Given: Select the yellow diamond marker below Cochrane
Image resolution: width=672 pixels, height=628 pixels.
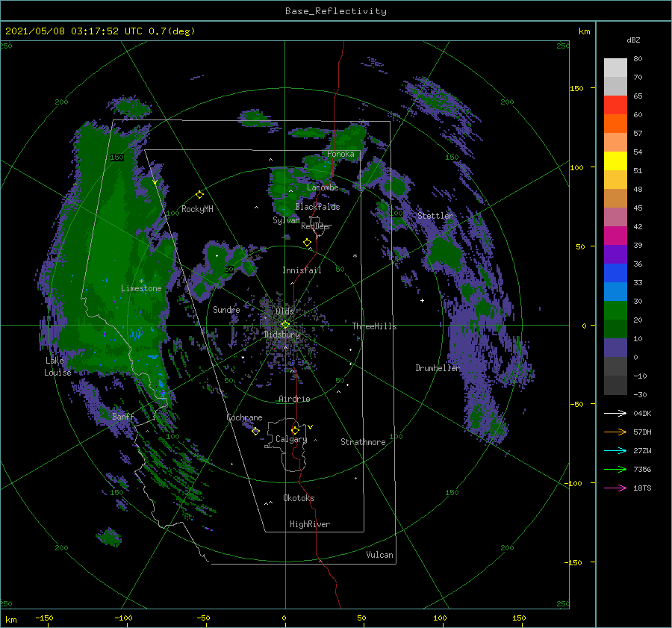Looking at the screenshot, I should [255, 432].
